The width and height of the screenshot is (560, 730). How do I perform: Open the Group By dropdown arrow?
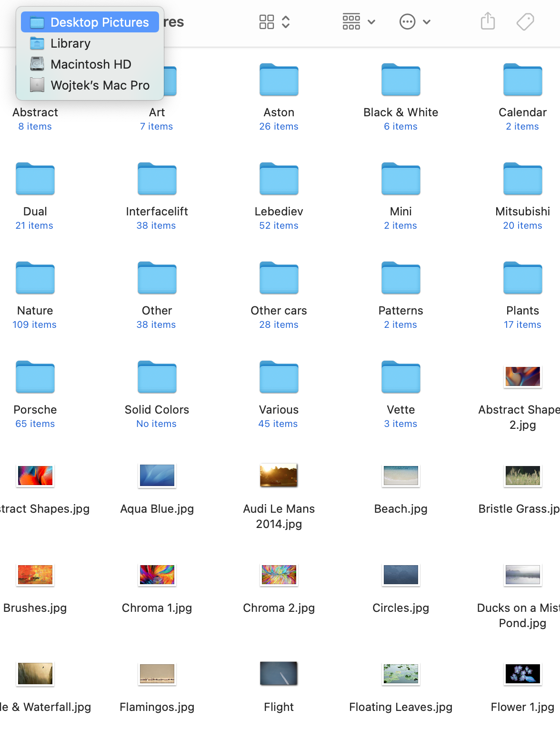point(372,22)
